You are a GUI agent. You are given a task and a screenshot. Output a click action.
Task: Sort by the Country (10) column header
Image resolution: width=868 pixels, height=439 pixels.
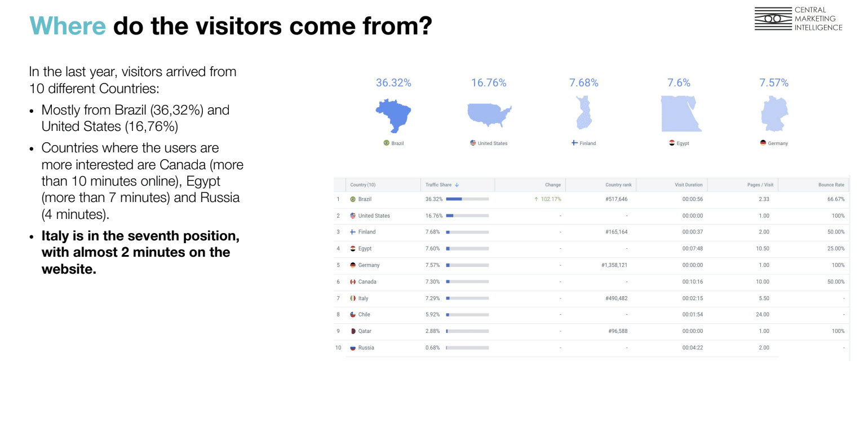point(362,185)
